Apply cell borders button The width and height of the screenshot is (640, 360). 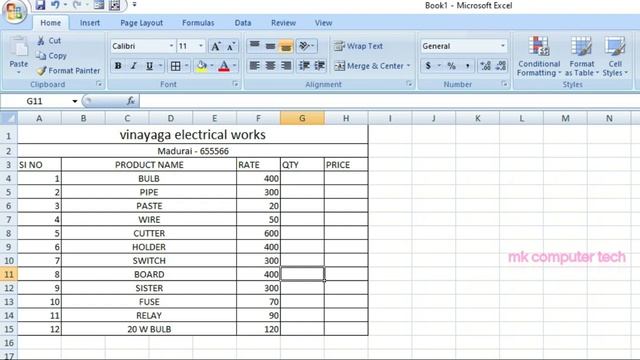176,66
